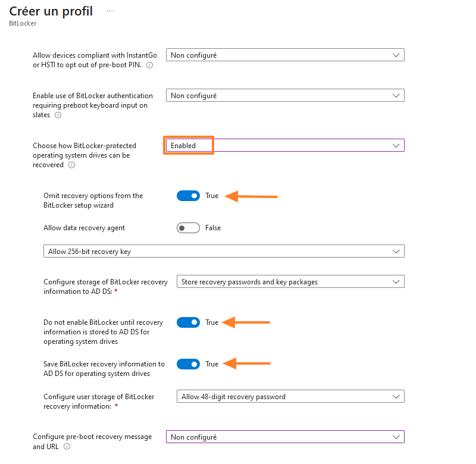Screen dimensions: 476x464
Task: Toggle Omit recovery options to False
Action: pyautogui.click(x=188, y=195)
